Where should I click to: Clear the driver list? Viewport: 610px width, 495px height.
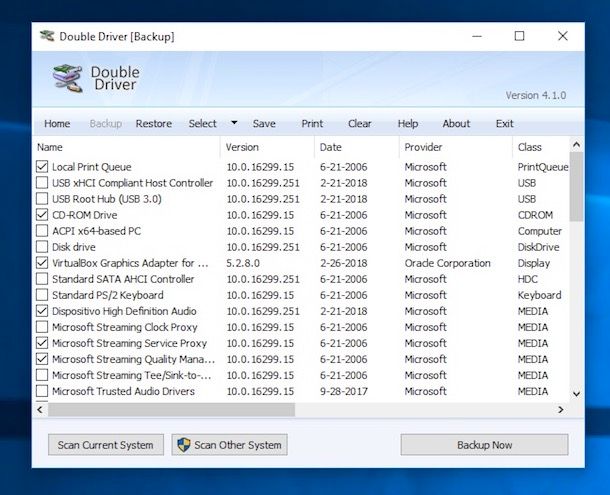(x=359, y=123)
